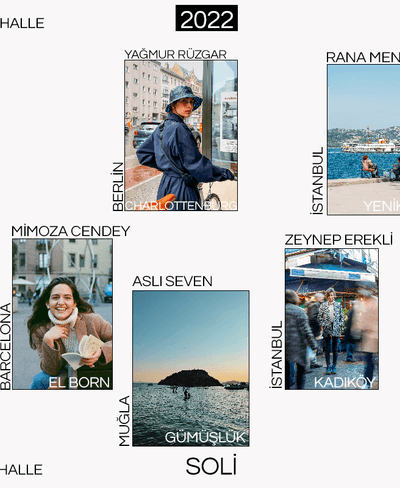
Task: Open the Yağmur Rüzgar Berlin photo
Action: click(181, 135)
